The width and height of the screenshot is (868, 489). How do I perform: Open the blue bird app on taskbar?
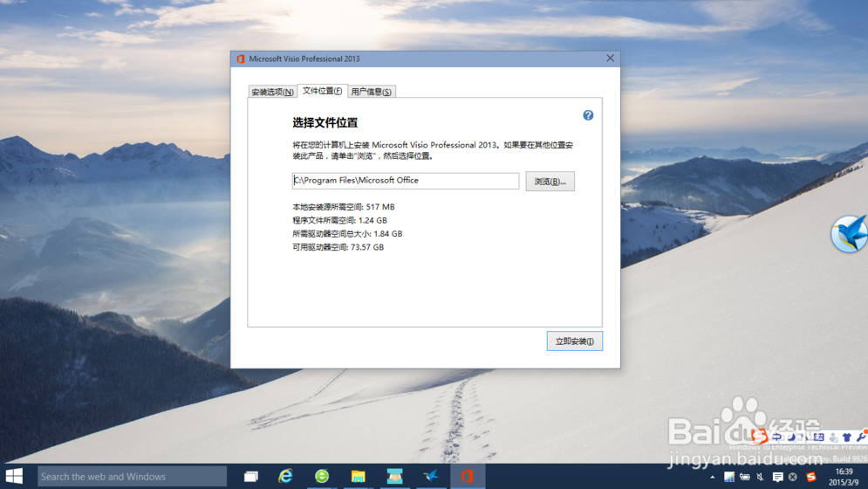click(x=431, y=476)
